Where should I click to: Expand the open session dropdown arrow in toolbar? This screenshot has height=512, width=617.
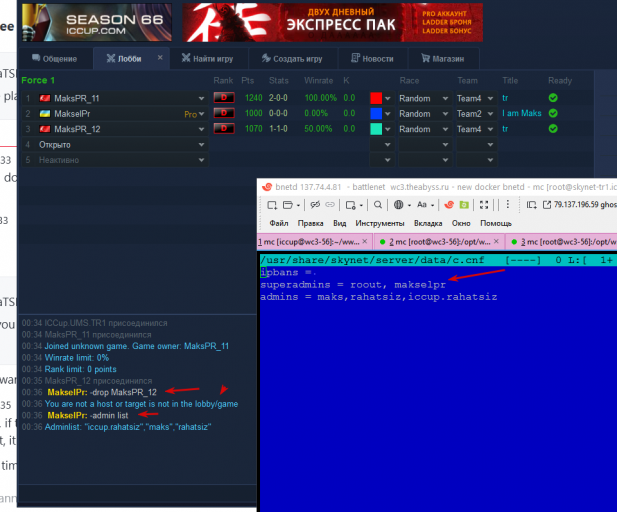point(298,205)
